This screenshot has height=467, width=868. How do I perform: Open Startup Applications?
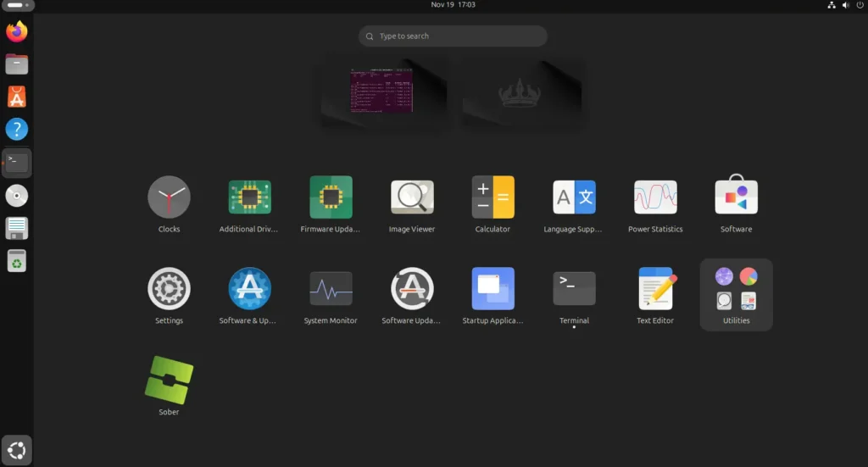tap(492, 289)
